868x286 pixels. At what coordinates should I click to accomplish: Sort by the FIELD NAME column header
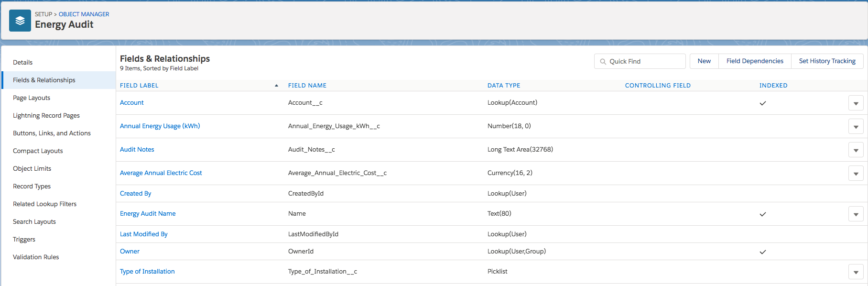[x=307, y=86]
